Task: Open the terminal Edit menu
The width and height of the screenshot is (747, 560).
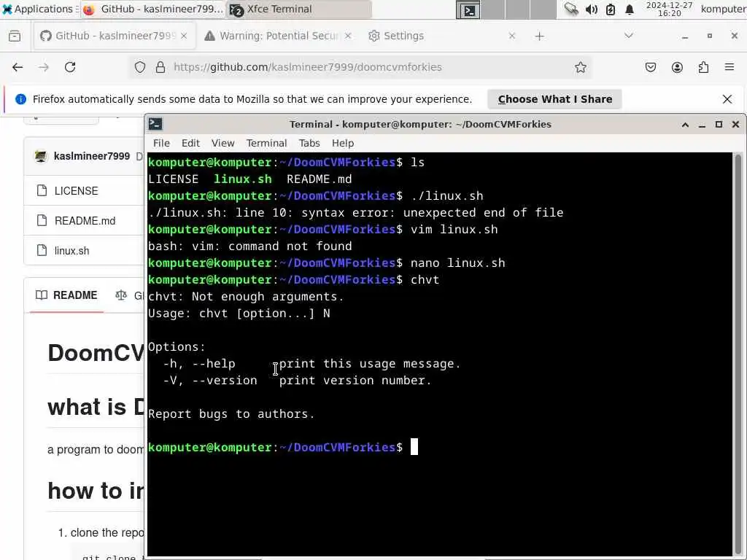Action: point(190,144)
